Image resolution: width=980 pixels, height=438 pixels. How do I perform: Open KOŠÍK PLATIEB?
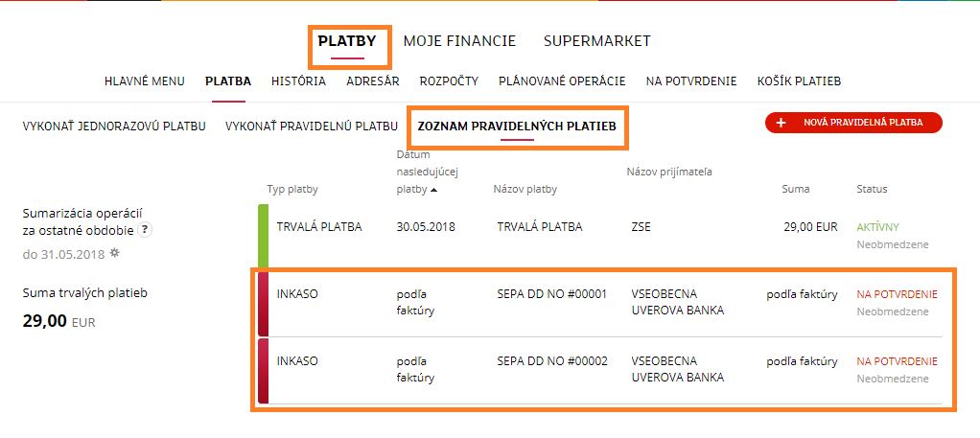click(799, 81)
